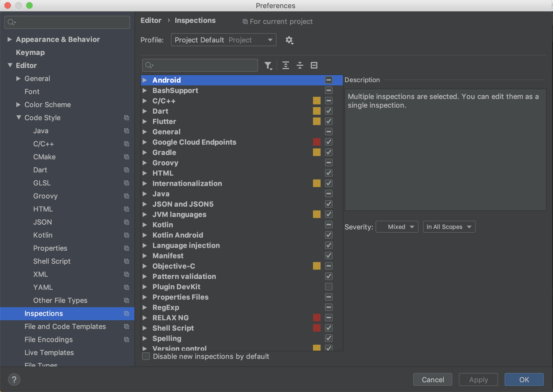This screenshot has width=553, height=392.
Task: Open the Profile dropdown
Action: (223, 40)
